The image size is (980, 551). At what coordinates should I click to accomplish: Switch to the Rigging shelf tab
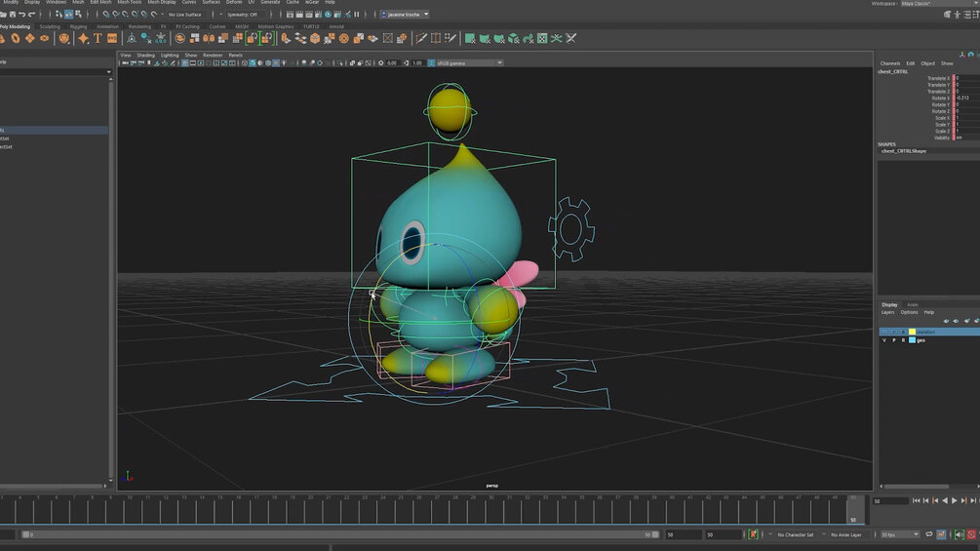pyautogui.click(x=78, y=27)
